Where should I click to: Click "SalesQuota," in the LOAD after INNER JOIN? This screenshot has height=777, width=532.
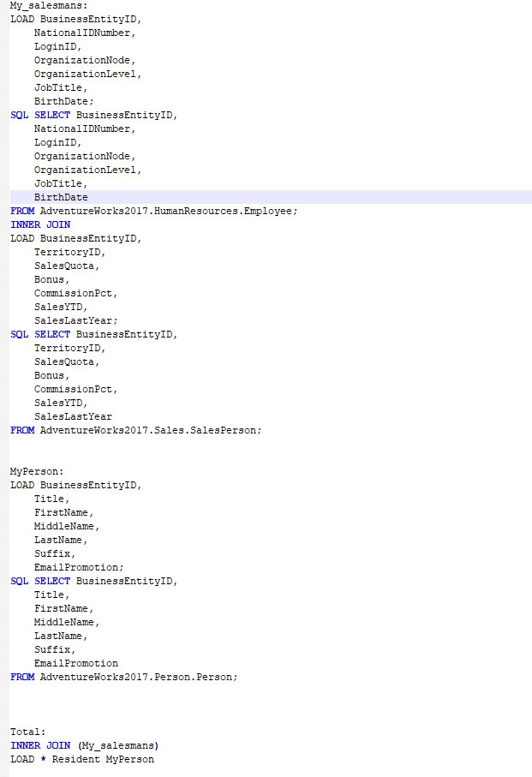point(67,266)
